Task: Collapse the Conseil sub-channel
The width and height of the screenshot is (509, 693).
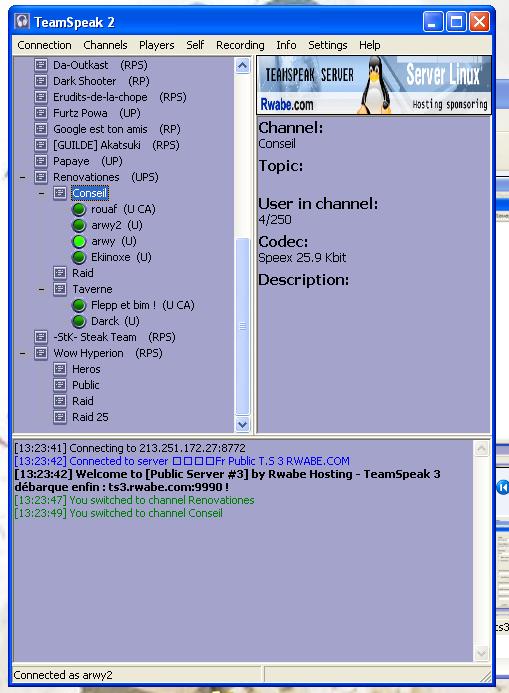Action: 42,193
